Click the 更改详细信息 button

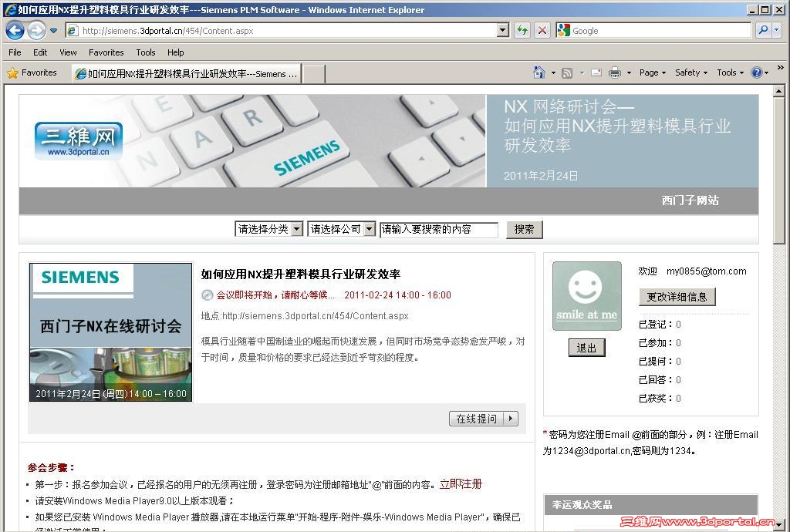(677, 297)
